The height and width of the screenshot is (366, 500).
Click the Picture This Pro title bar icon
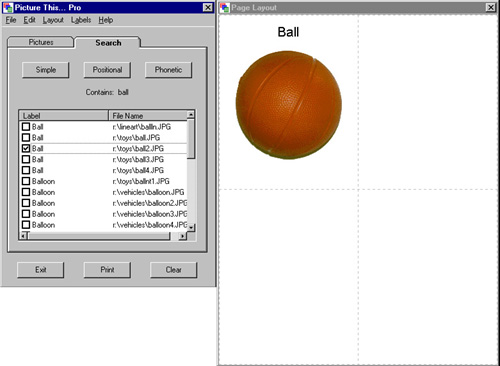pos(8,7)
